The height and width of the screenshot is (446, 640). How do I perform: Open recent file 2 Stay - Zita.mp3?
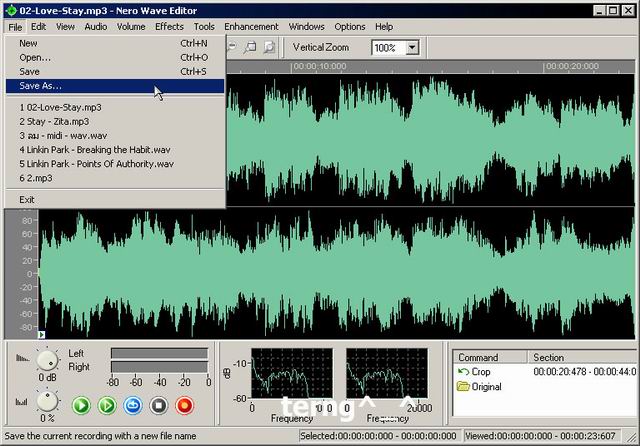point(115,122)
